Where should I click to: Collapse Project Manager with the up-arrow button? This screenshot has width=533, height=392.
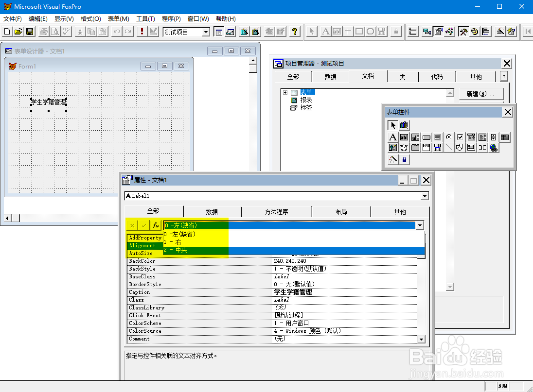pos(504,76)
